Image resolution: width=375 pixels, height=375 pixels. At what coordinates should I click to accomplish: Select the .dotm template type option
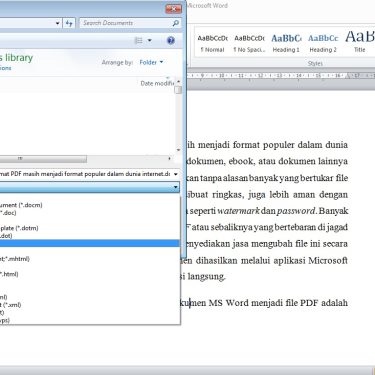[90, 228]
